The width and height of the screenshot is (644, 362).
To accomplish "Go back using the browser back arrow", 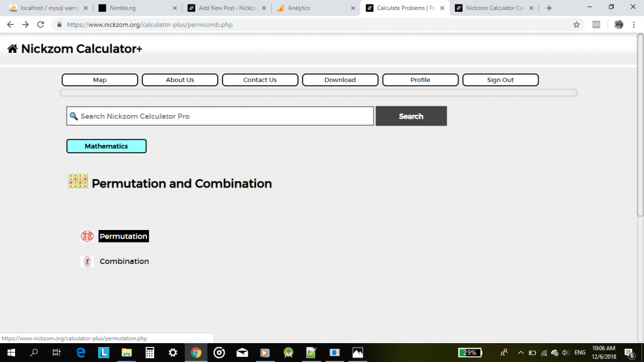I will click(x=10, y=25).
